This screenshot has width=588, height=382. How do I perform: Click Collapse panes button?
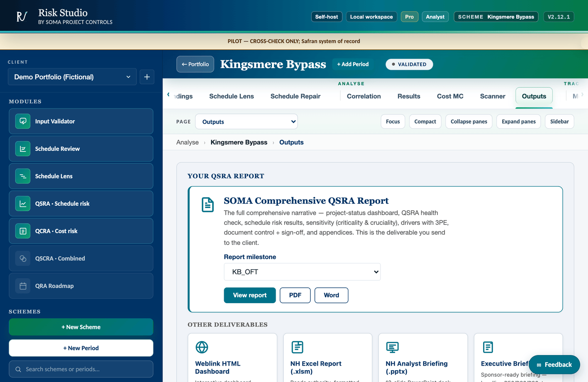469,122
